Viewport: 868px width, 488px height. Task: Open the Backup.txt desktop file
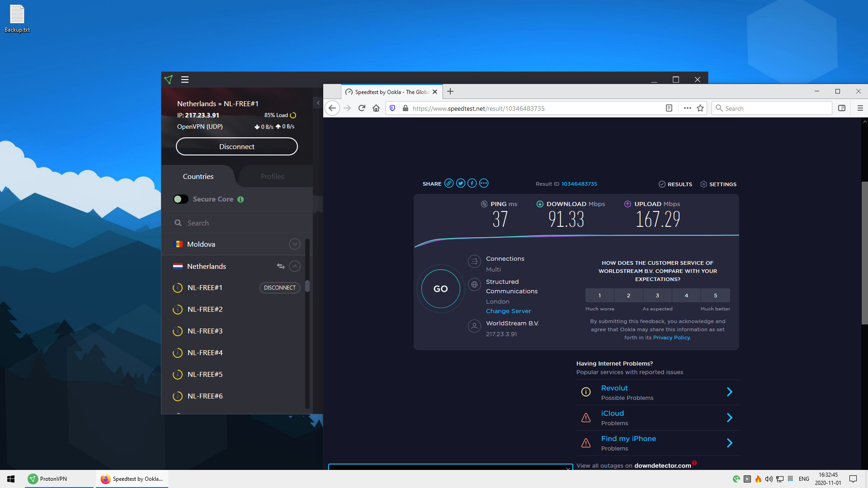click(17, 19)
